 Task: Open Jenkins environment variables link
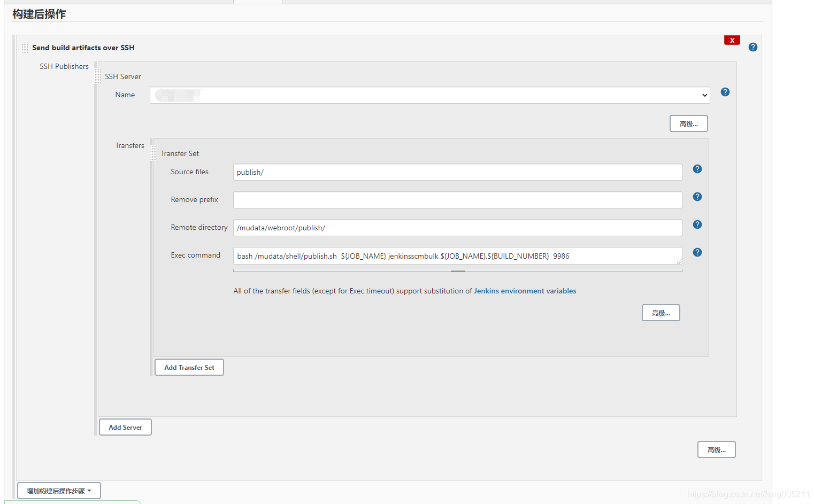point(525,291)
